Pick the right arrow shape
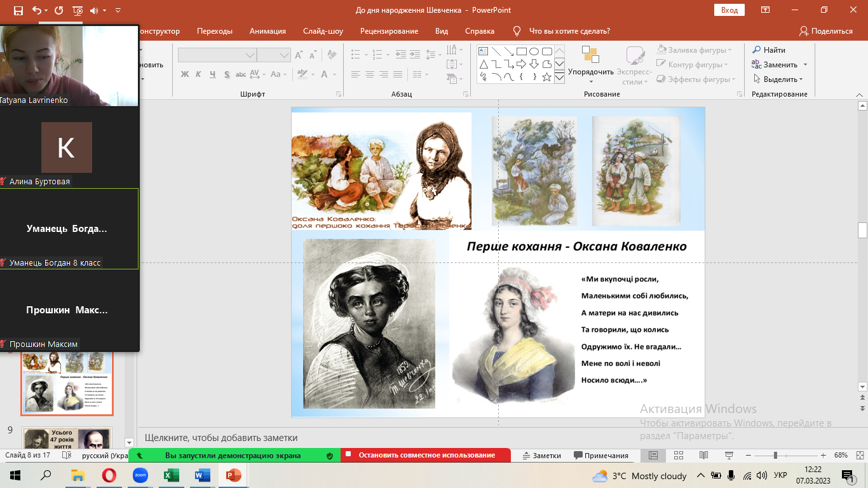Screen dimensions: 868x488 coord(521,64)
